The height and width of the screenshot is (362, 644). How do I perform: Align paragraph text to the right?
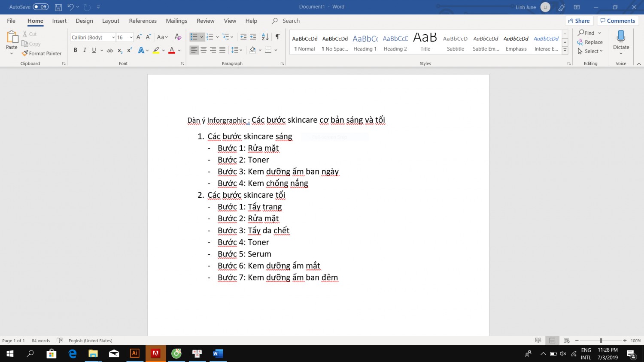[x=213, y=50]
